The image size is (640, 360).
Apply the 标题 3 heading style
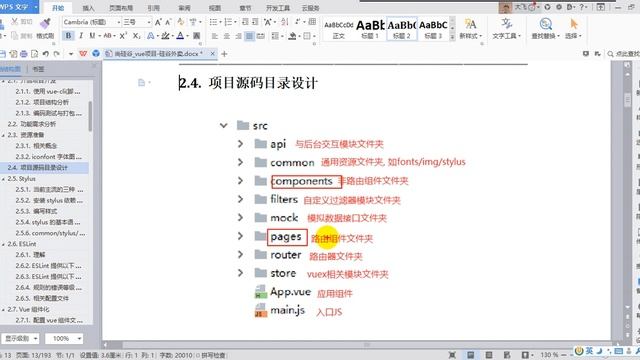(433, 29)
